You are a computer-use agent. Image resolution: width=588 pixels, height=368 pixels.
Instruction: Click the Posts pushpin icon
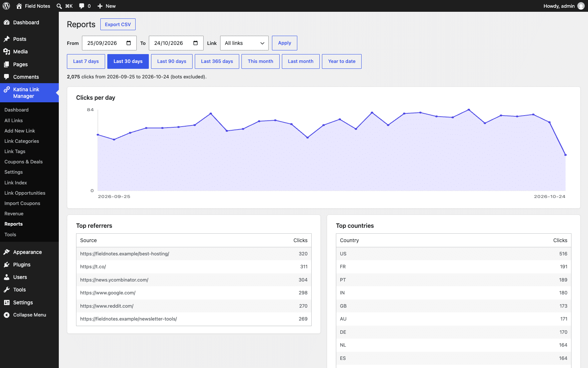(x=7, y=39)
